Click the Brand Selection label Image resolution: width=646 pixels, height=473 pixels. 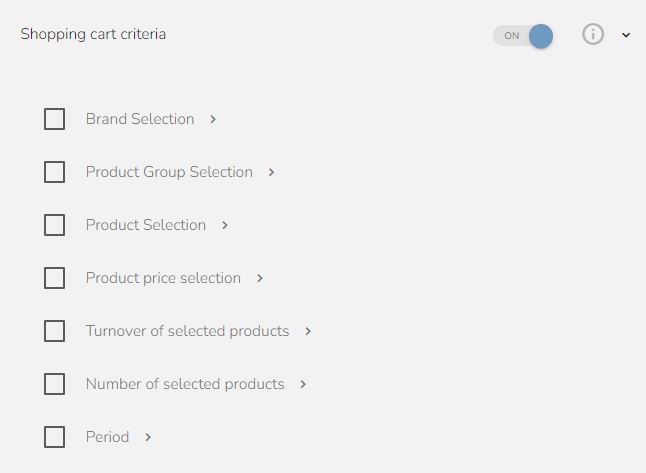click(x=140, y=119)
